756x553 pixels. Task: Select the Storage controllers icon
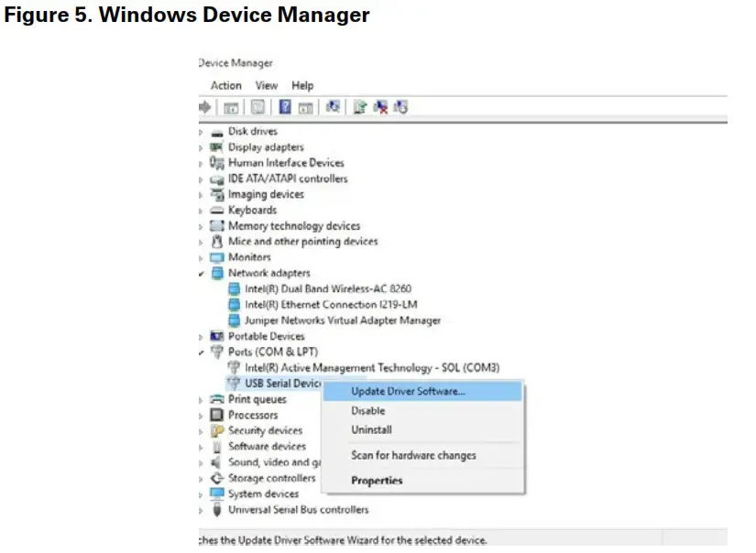217,478
